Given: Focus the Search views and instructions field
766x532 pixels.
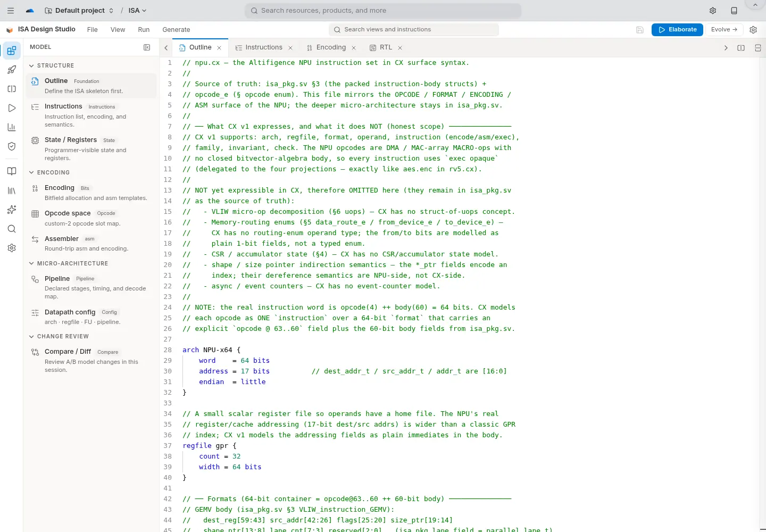Looking at the screenshot, I should point(414,30).
